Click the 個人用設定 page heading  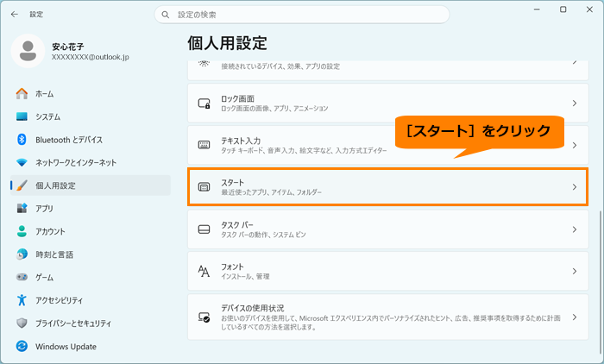pos(227,43)
